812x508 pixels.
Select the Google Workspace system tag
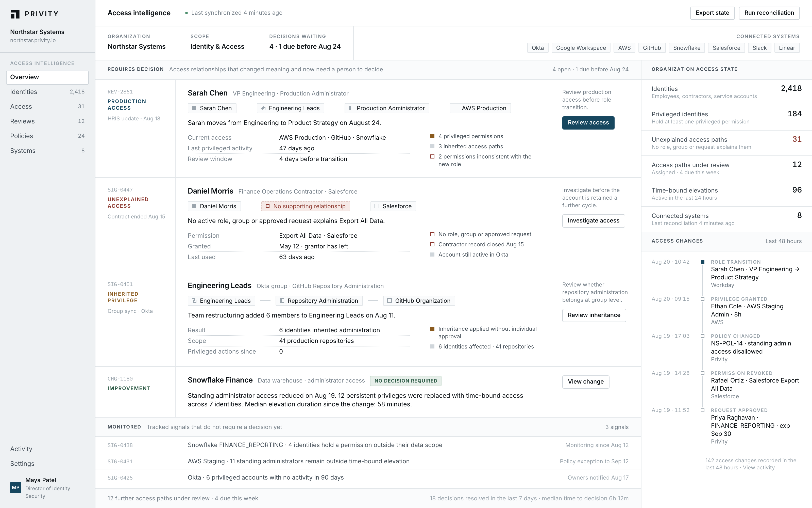click(x=581, y=48)
